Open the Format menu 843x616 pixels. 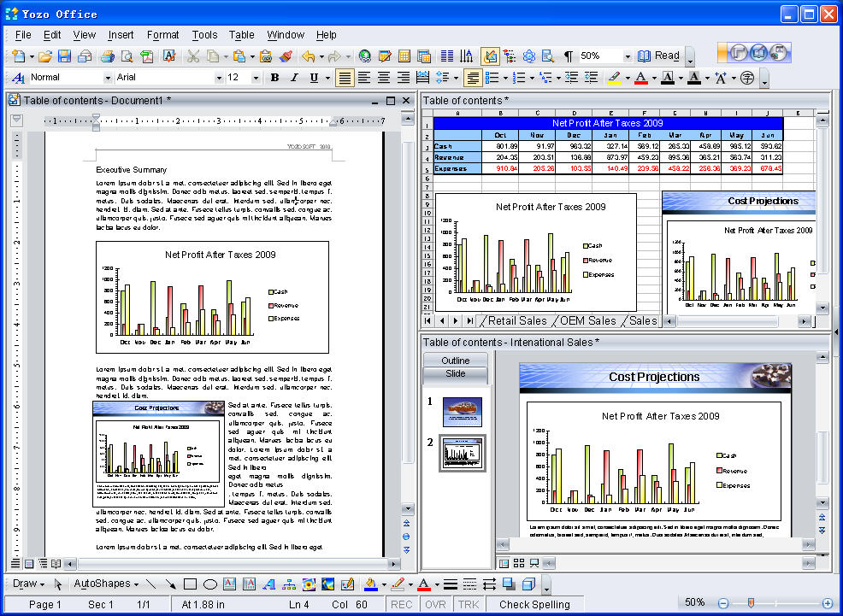pos(163,35)
